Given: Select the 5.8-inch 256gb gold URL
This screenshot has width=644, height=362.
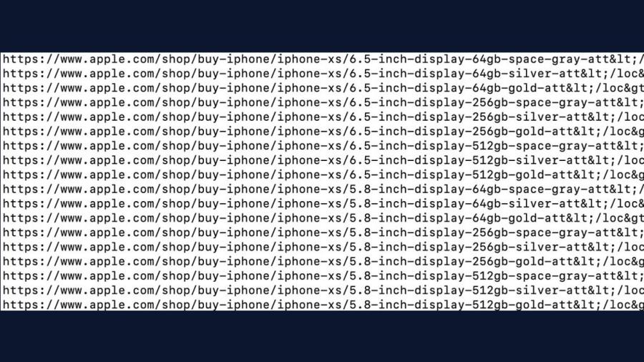Looking at the screenshot, I should click(x=323, y=261).
